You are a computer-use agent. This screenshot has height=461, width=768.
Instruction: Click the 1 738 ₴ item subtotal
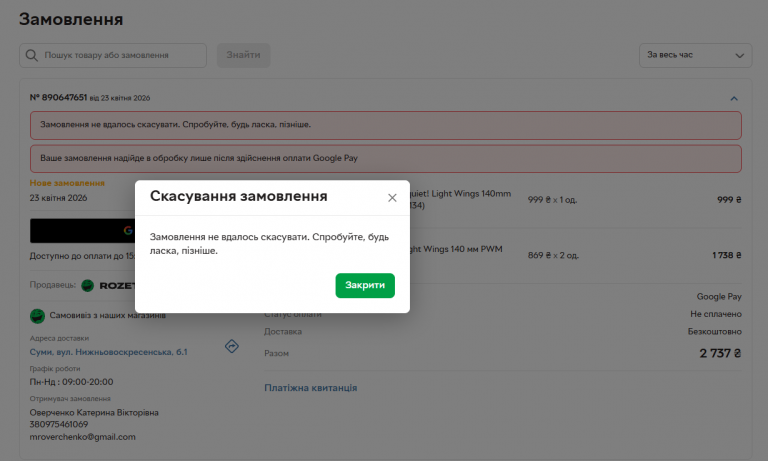click(726, 255)
